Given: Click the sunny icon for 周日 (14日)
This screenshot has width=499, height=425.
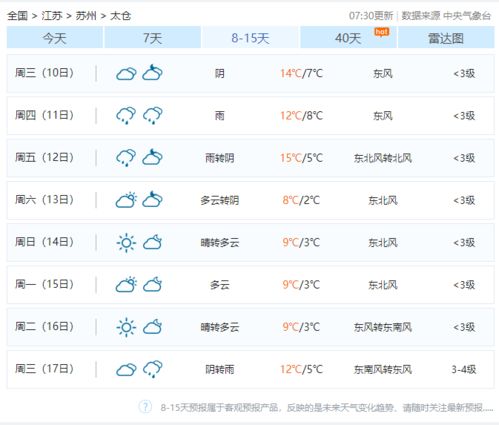Looking at the screenshot, I should pyautogui.click(x=126, y=243).
